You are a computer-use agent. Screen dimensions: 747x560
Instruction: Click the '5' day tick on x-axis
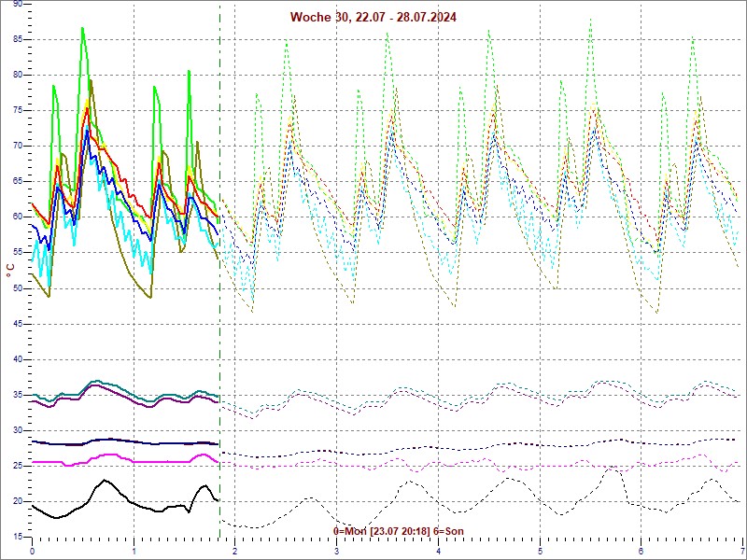(540, 551)
